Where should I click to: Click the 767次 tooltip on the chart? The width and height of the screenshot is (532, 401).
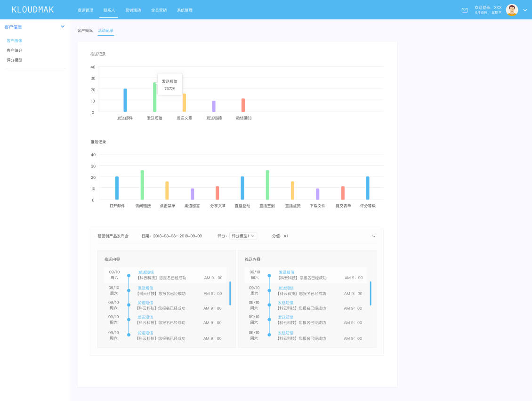point(169,85)
